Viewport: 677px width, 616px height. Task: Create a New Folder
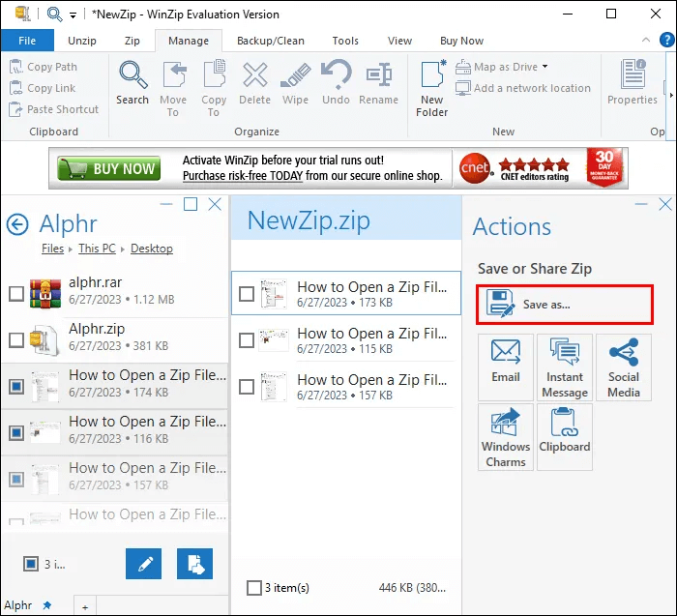click(x=431, y=89)
